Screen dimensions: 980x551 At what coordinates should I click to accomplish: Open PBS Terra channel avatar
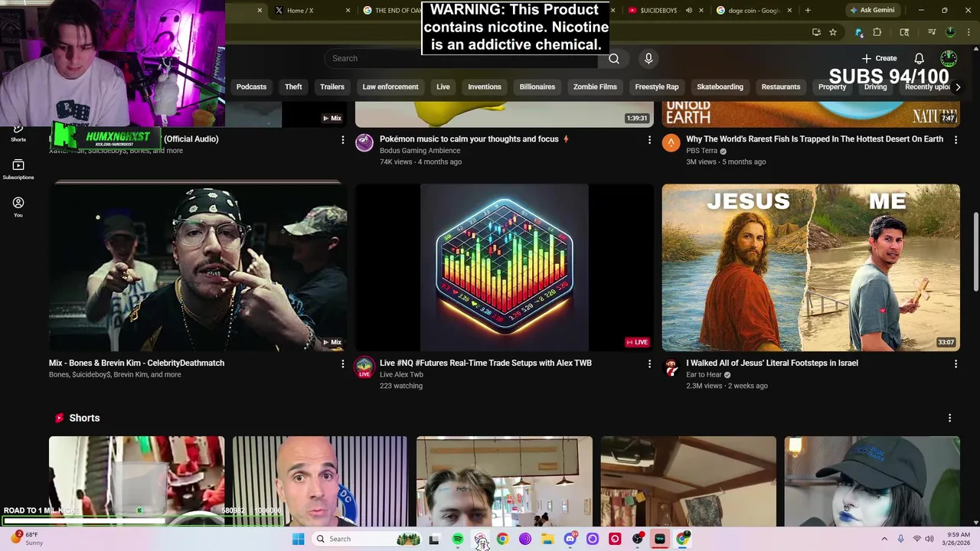coord(671,142)
